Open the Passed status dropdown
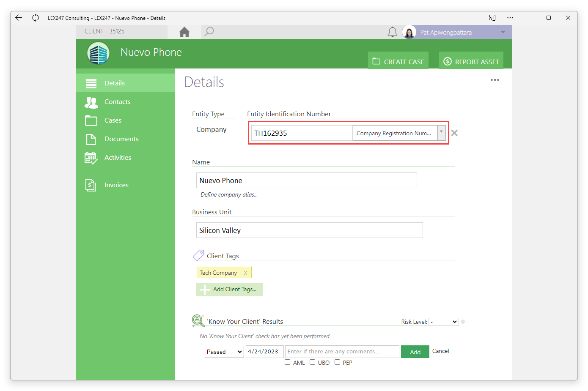This screenshot has height=391, width=588. click(x=224, y=351)
